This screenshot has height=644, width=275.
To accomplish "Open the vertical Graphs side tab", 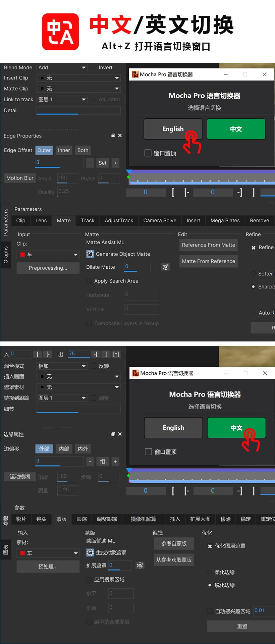I will pos(6,255).
